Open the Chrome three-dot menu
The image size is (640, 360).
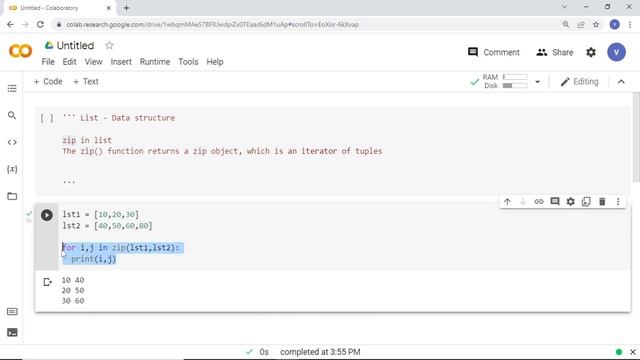pos(630,24)
